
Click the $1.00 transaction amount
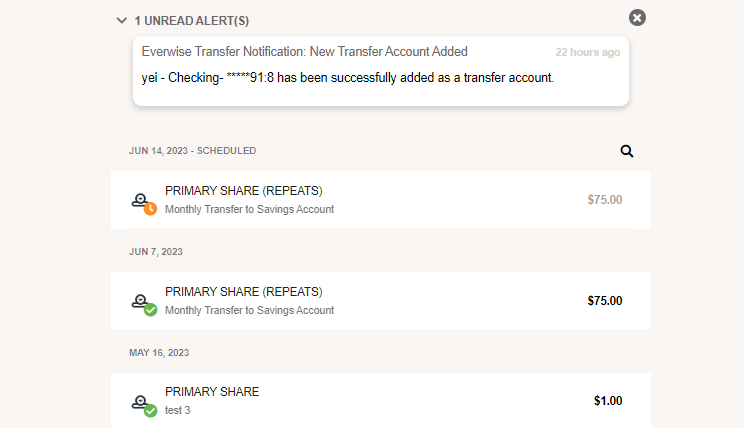(608, 401)
